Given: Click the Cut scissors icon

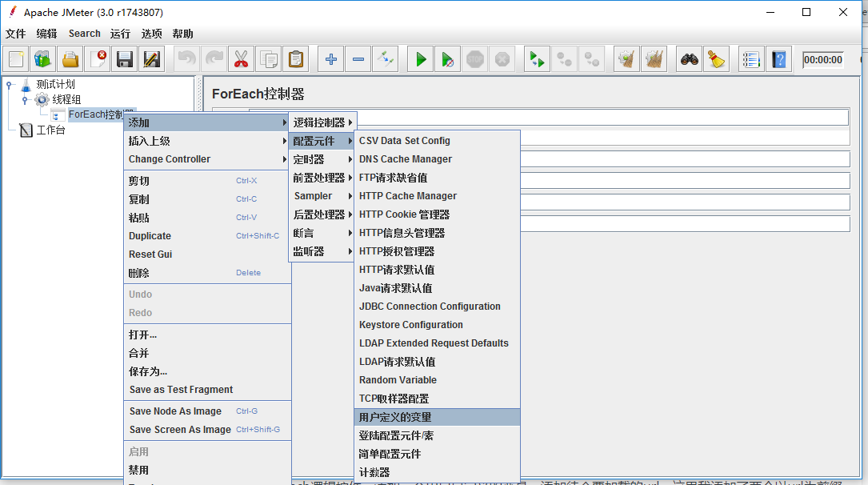Looking at the screenshot, I should pos(241,59).
